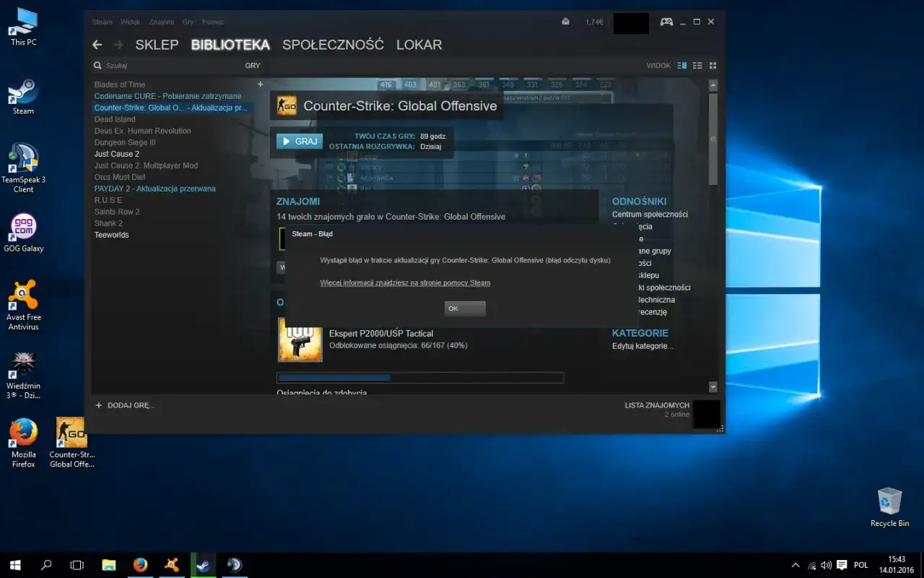The image size is (924, 578).
Task: Open Wiecej informacji Steam help link
Action: [x=404, y=282]
